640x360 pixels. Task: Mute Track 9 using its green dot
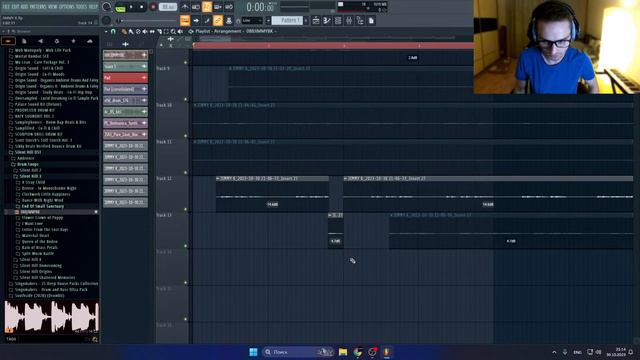[x=186, y=99]
